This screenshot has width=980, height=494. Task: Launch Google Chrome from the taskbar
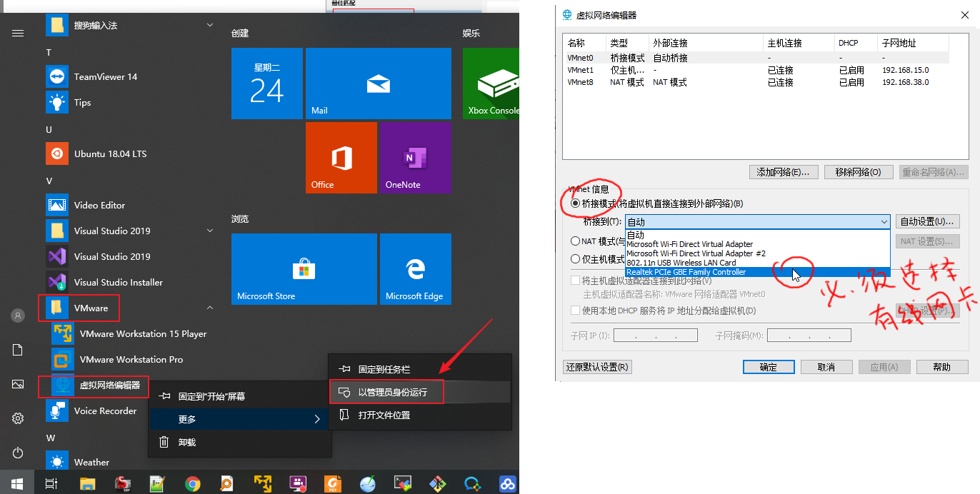[192, 483]
